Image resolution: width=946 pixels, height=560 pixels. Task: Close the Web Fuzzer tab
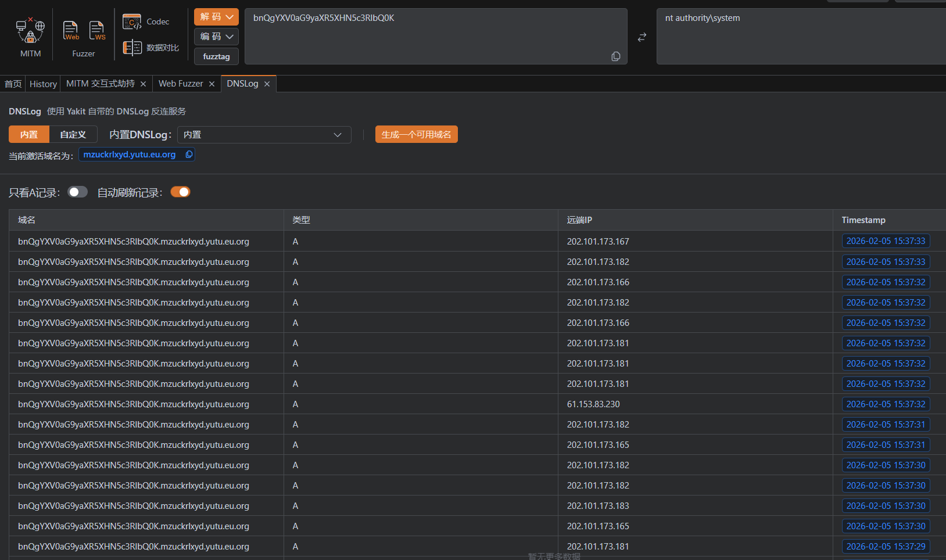tap(212, 84)
